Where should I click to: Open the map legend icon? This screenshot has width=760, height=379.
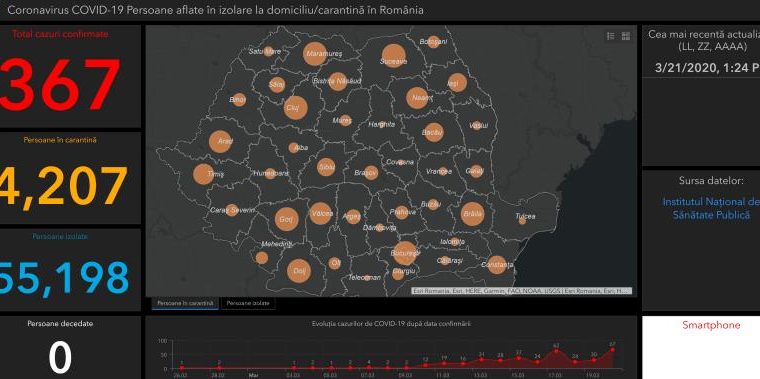tap(611, 36)
